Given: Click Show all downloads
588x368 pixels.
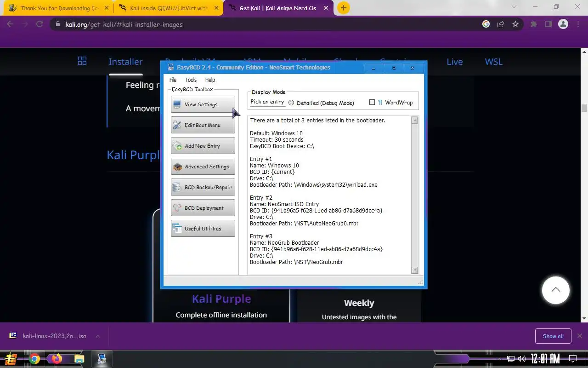Looking at the screenshot, I should pyautogui.click(x=553, y=336).
